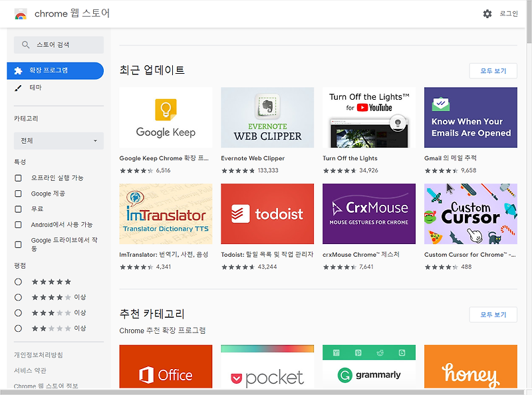Select the 테마 sidebar tab
The width and height of the screenshot is (532, 395).
tap(55, 88)
